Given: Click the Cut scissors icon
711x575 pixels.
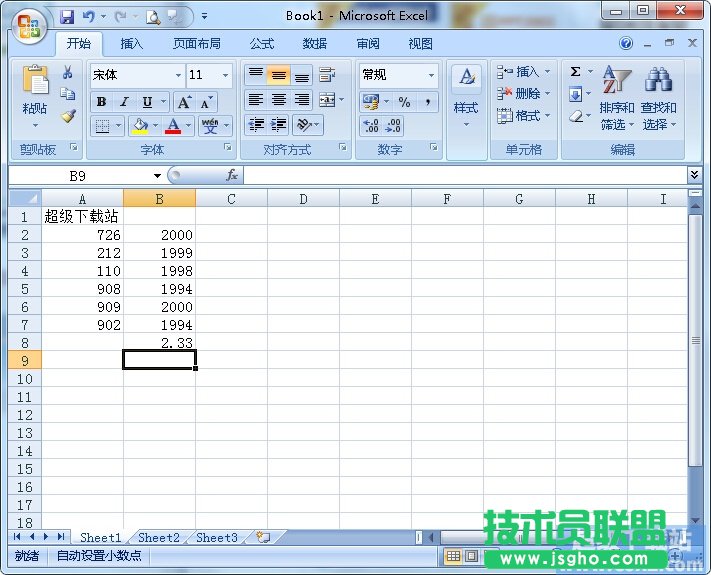Looking at the screenshot, I should click(x=68, y=73).
